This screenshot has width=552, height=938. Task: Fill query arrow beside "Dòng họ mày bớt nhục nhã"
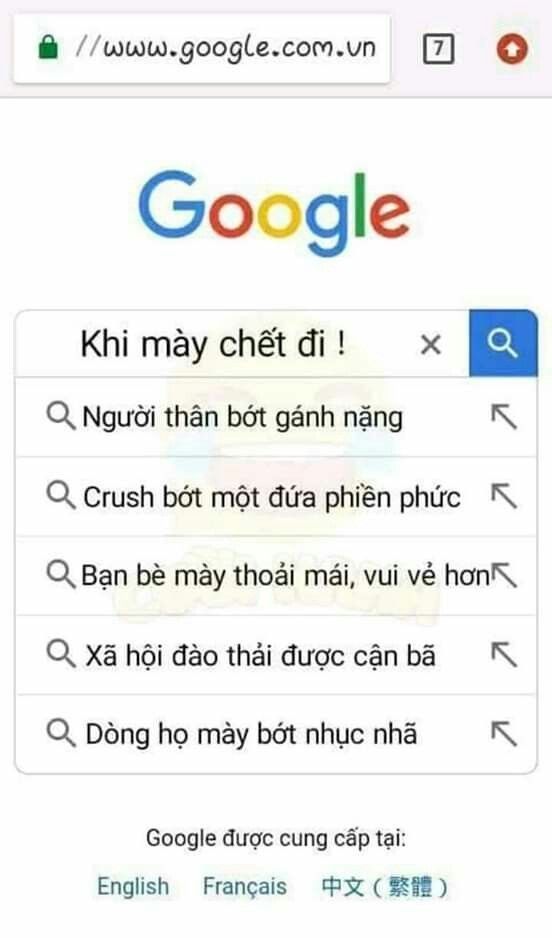click(x=504, y=733)
